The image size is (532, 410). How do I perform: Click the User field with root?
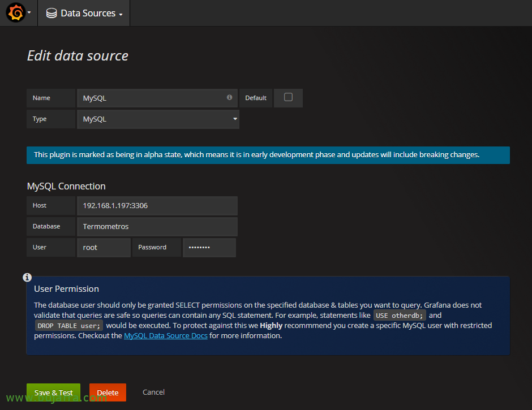(104, 248)
